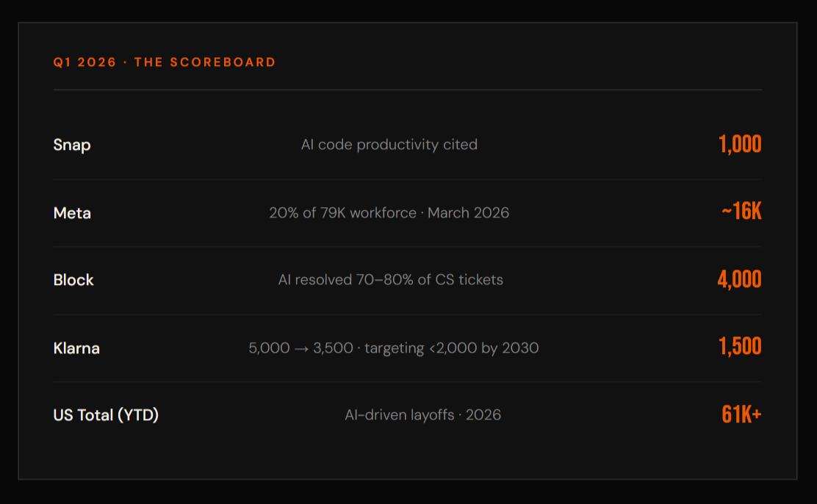The height and width of the screenshot is (504, 817).
Task: Click '5,000 → 3,500 · targeting <2,000 by 2030'
Action: [x=393, y=348]
